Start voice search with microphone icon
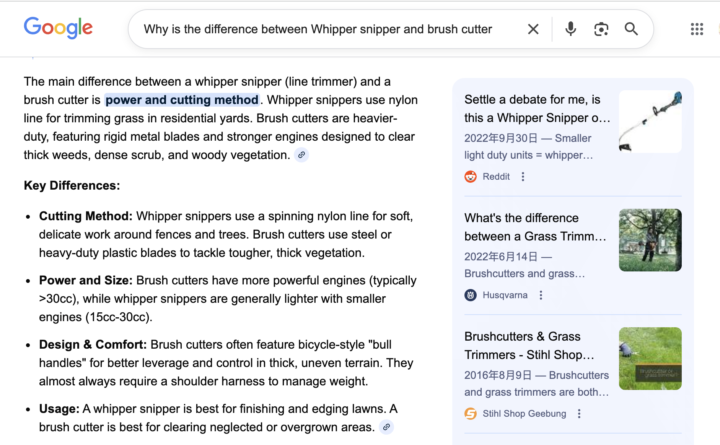This screenshot has width=720, height=445. (570, 29)
